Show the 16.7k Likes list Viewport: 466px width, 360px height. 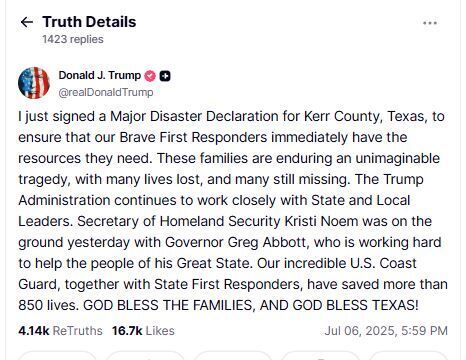pyautogui.click(x=143, y=331)
